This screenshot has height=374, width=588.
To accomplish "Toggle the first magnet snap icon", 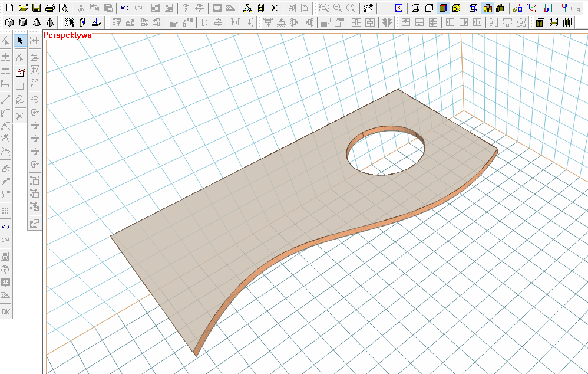I will (x=549, y=8).
